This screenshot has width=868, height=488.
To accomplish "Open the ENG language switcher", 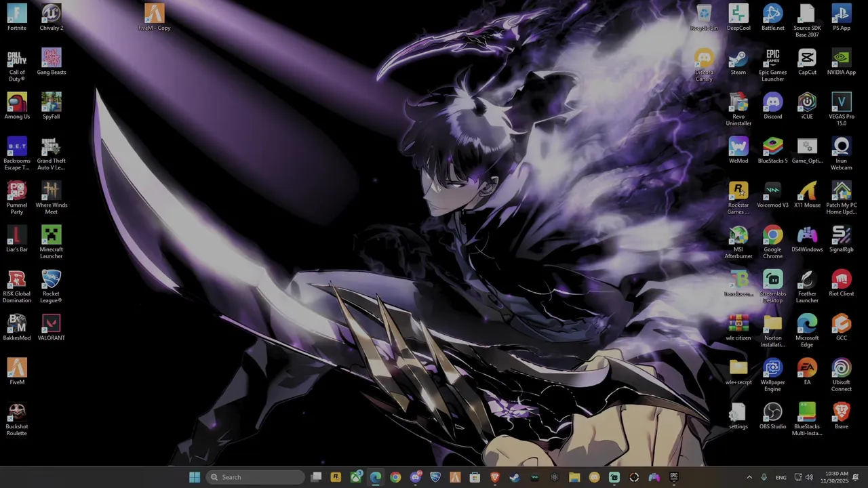I will 781,477.
